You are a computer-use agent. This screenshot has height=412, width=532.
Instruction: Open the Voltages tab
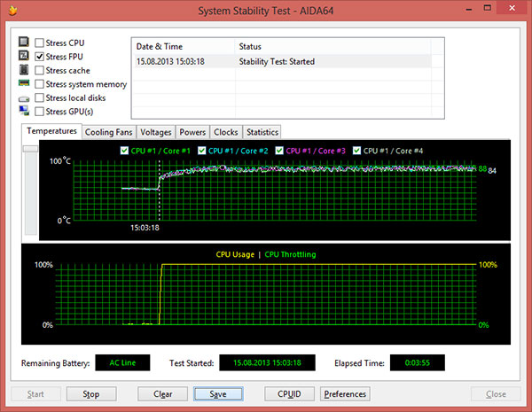156,132
